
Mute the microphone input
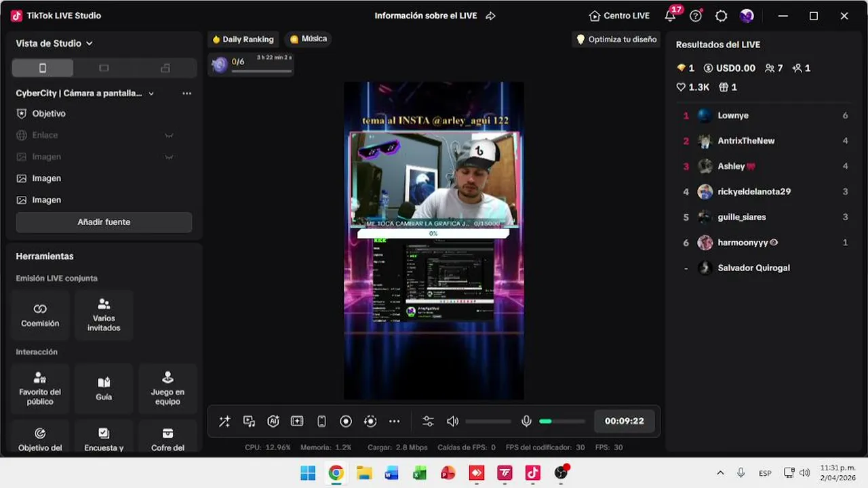(x=526, y=422)
